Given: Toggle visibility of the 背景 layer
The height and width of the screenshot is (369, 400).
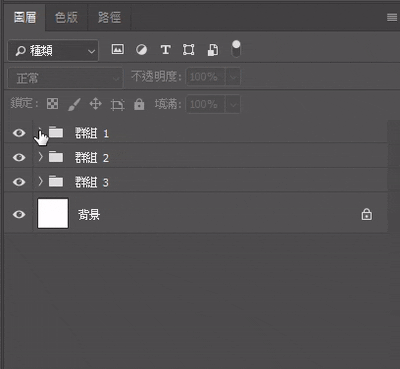Looking at the screenshot, I should coord(19,214).
